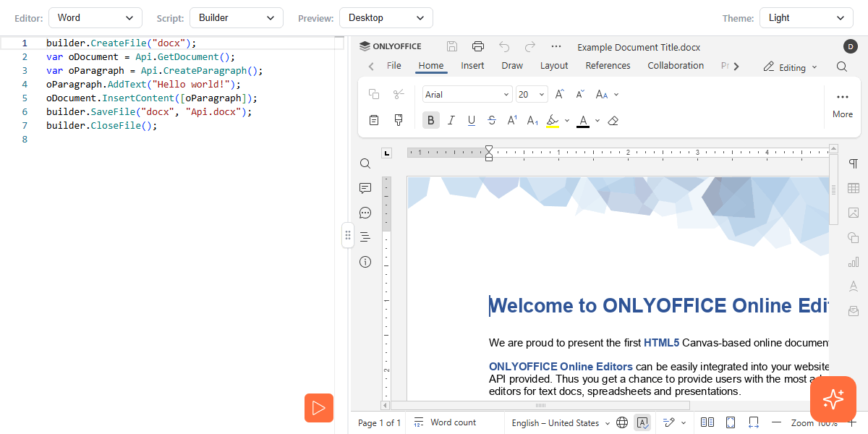Toggle Italic formatting button
Screen dimensions: 868x434
point(451,121)
